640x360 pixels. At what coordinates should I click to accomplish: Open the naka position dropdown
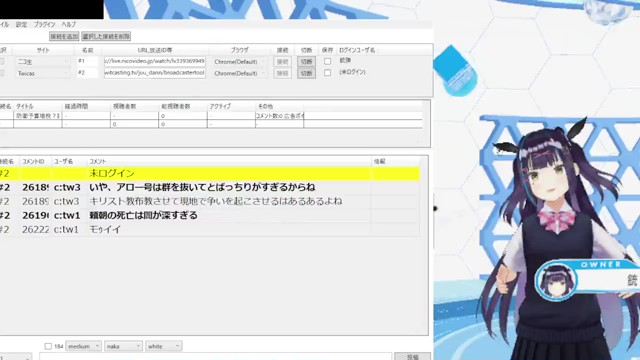coord(123,346)
